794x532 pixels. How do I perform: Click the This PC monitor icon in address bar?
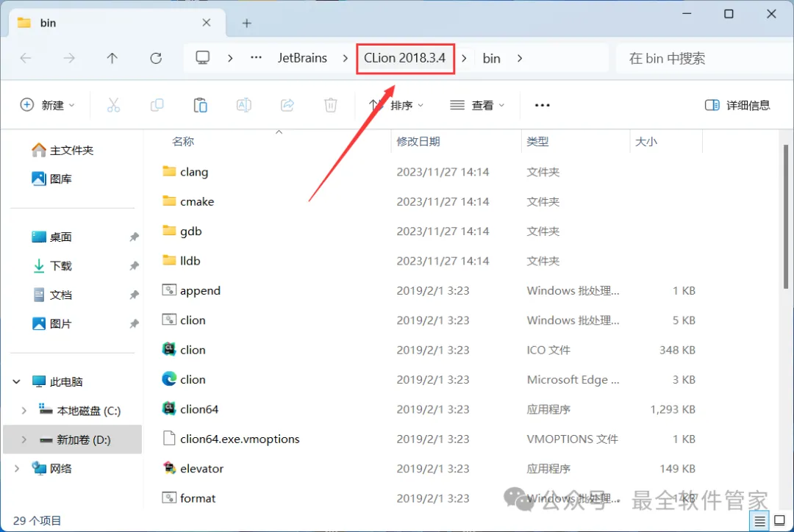(x=203, y=58)
